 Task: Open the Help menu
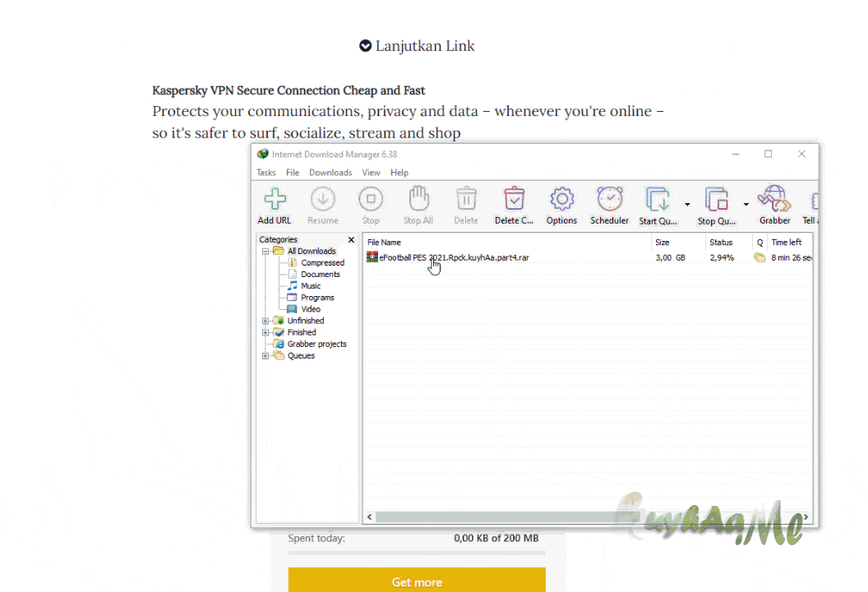(x=399, y=172)
